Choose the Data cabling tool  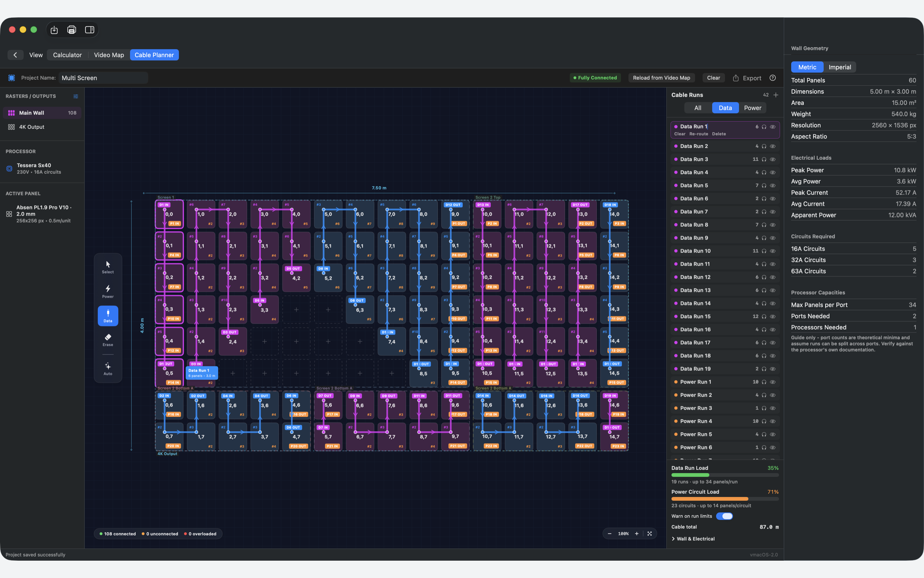[x=108, y=316]
